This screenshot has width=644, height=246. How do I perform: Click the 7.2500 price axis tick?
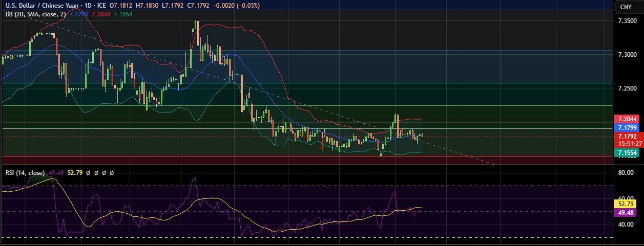click(627, 88)
